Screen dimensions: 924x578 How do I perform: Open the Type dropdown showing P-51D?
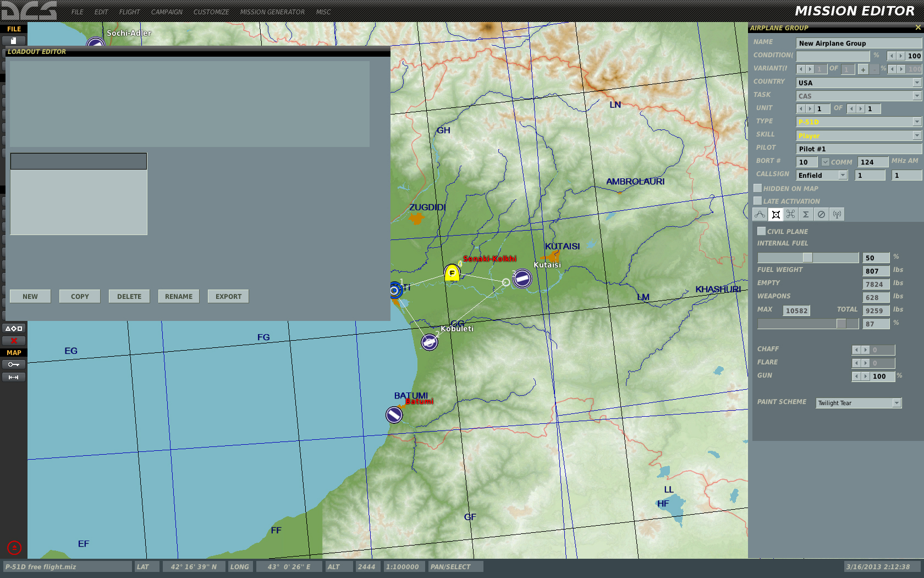tap(859, 122)
